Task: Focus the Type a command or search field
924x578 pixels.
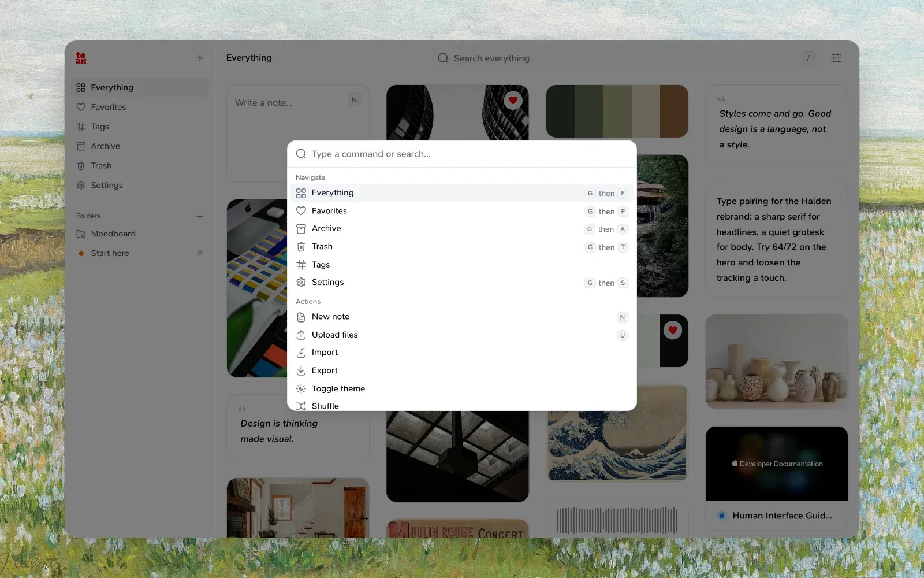Action: [x=462, y=154]
